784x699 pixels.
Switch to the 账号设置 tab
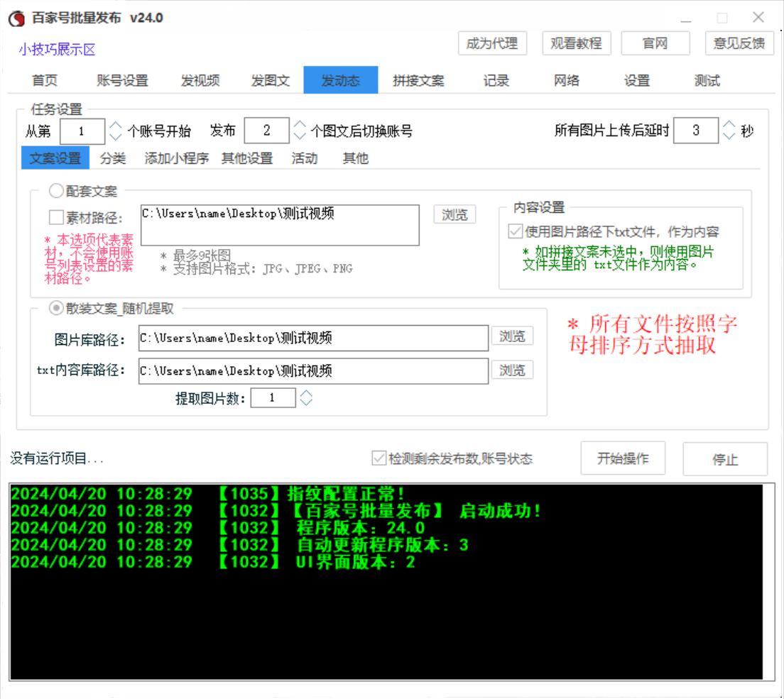click(122, 80)
